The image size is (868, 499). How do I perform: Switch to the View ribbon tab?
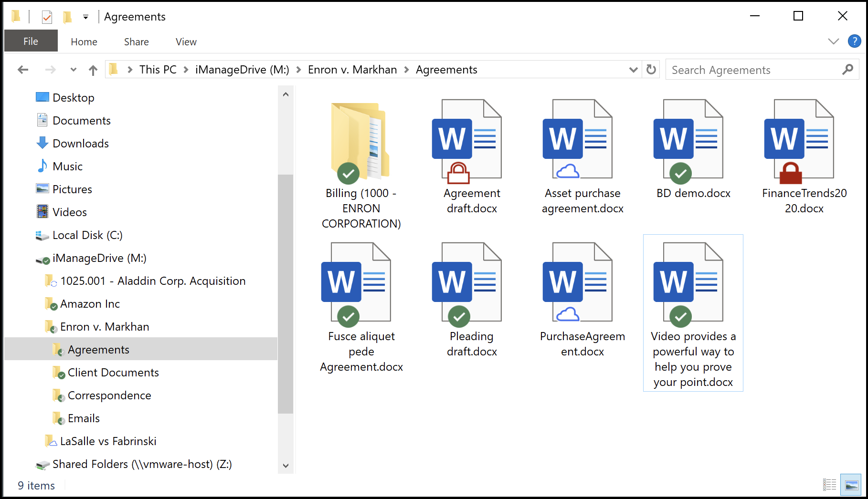pos(186,42)
